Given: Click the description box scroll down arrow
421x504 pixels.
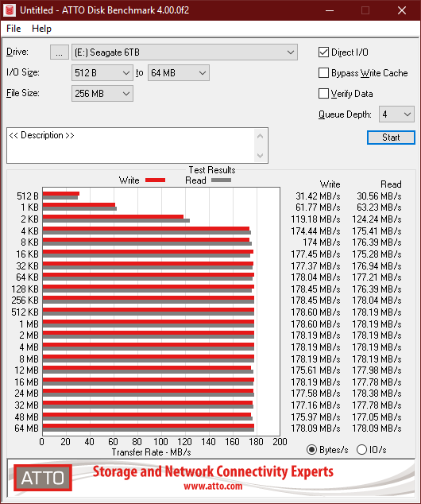Looking at the screenshot, I should pos(260,156).
